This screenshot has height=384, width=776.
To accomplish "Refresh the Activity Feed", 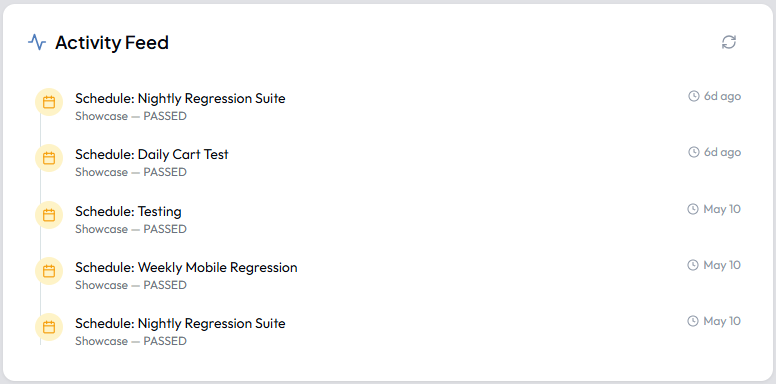I will click(x=728, y=42).
